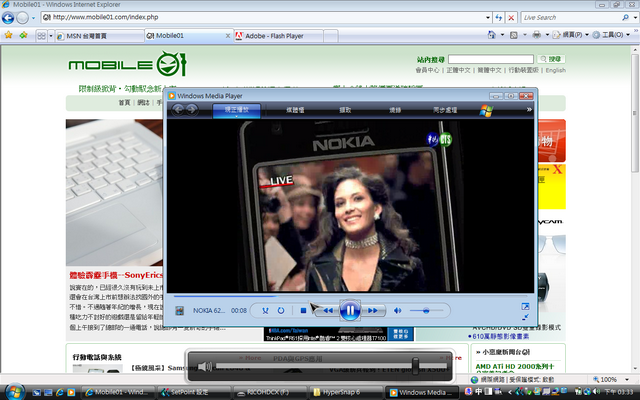The image size is (640, 400).
Task: Click the Print toolbar icon
Action: point(537,35)
